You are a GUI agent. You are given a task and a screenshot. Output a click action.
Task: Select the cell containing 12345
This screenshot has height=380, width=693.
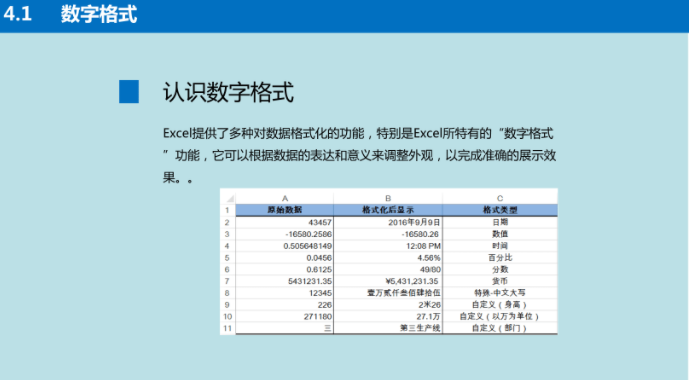click(x=285, y=293)
